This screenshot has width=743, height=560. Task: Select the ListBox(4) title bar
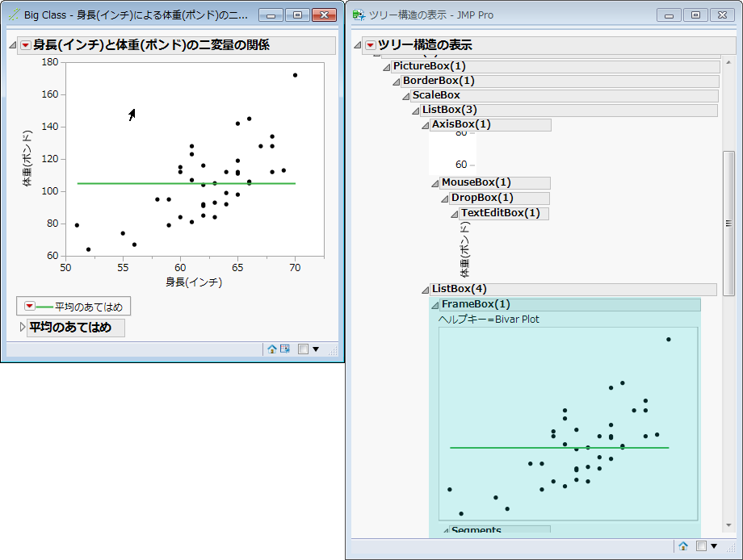click(x=573, y=289)
